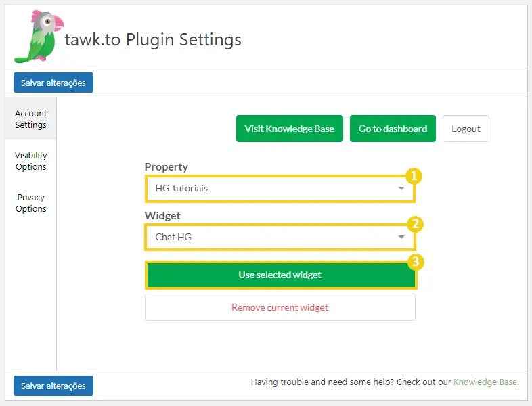This screenshot has height=406, width=532.
Task: Click the yellow step 1 badge
Action: (x=414, y=176)
